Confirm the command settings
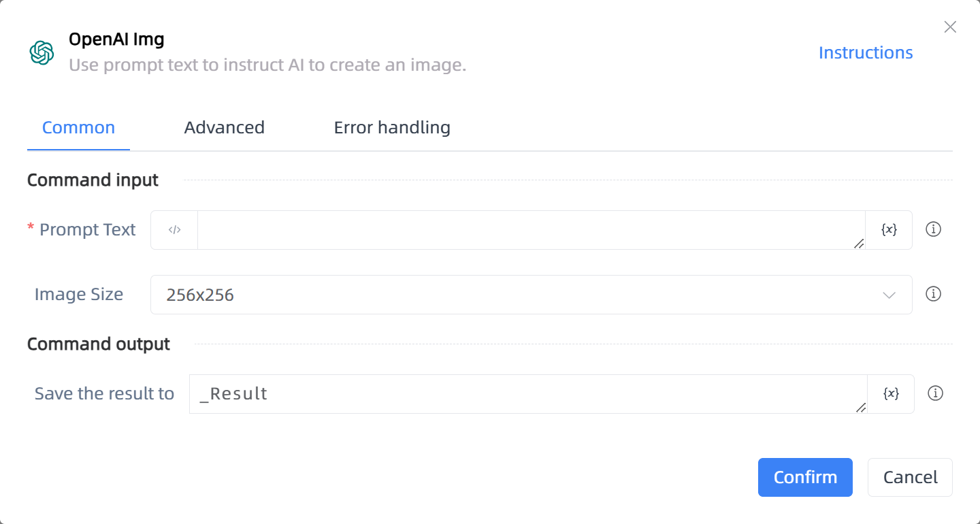Image resolution: width=980 pixels, height=524 pixels. coord(805,477)
